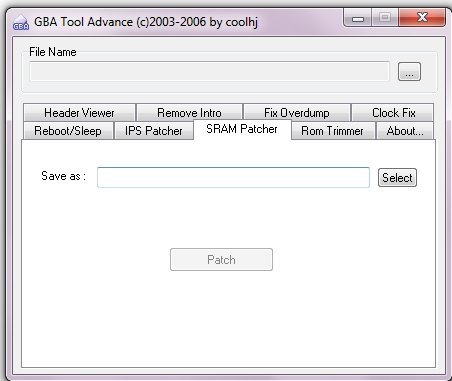Click the Patch button

tap(221, 260)
